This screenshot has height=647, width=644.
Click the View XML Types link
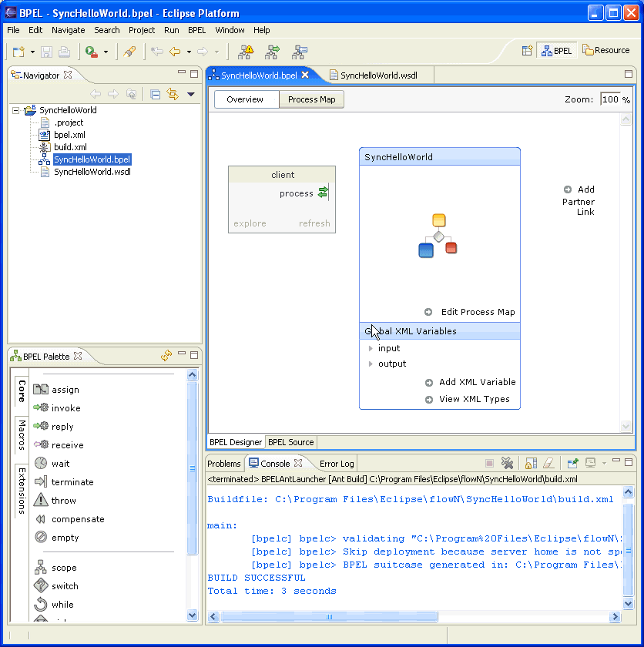[468, 399]
